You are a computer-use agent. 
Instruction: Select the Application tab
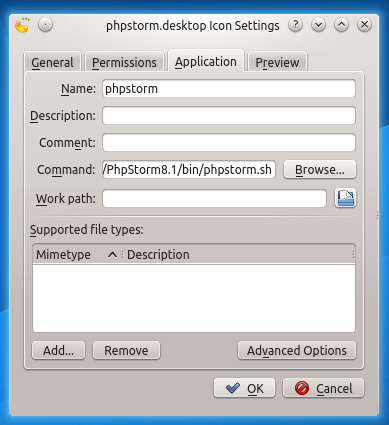(206, 61)
